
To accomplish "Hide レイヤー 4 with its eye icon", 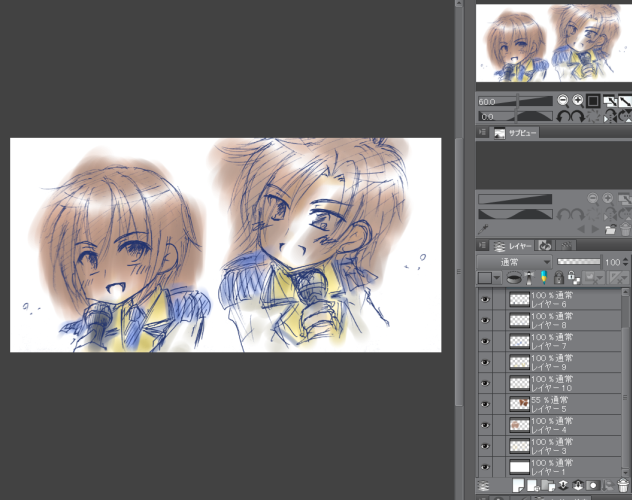I will [x=485, y=425].
